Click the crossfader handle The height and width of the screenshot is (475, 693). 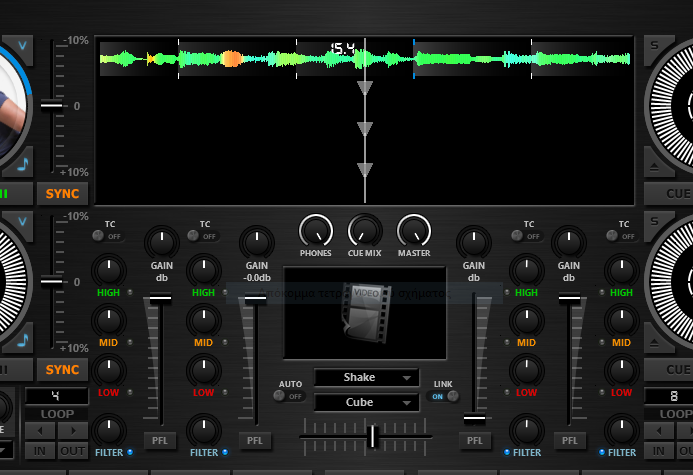click(373, 436)
